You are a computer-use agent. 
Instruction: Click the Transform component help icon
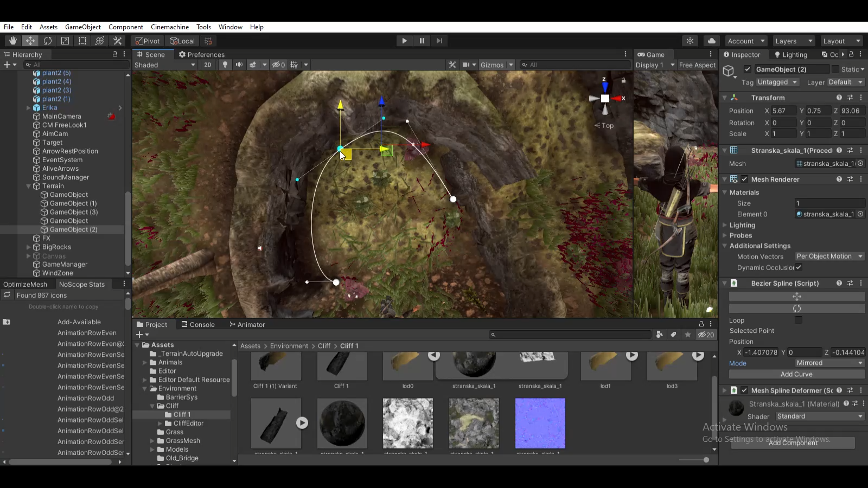(x=839, y=98)
